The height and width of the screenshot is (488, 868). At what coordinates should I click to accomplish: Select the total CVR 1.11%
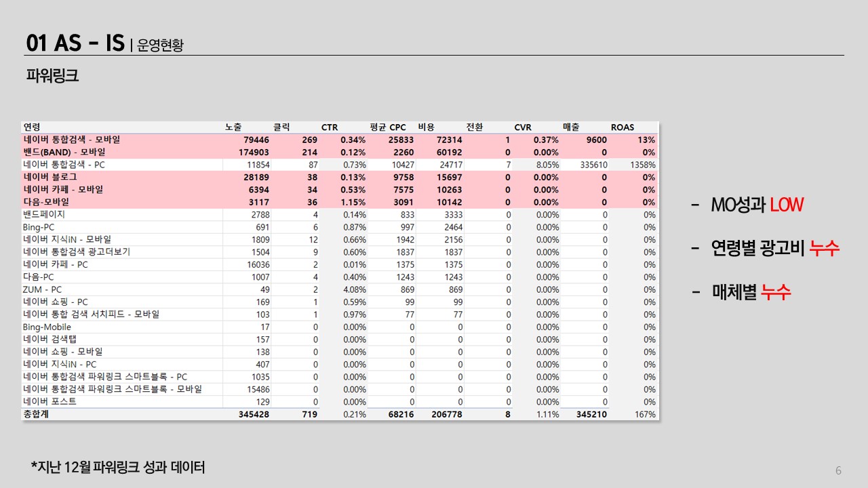(547, 414)
